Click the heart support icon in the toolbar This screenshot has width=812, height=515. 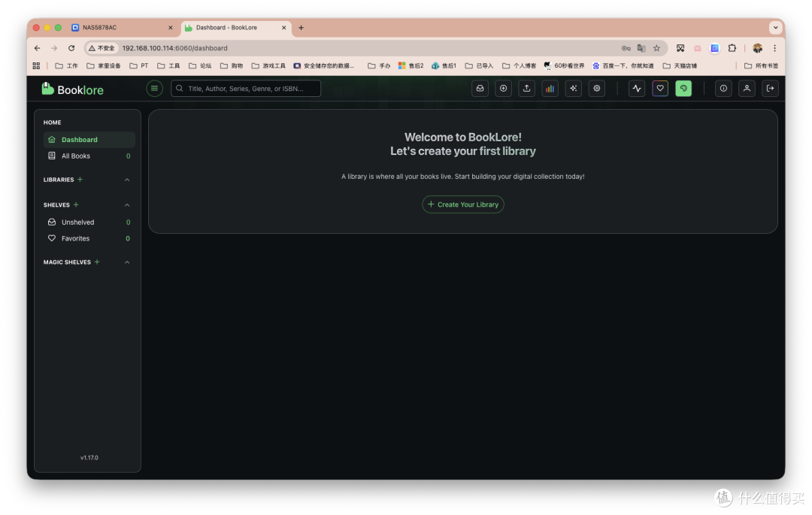click(660, 89)
